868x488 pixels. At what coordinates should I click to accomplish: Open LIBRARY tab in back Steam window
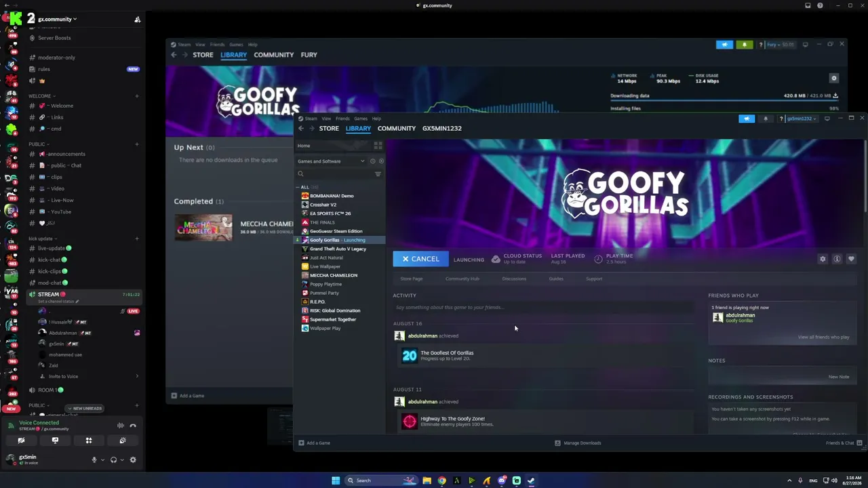pos(233,55)
